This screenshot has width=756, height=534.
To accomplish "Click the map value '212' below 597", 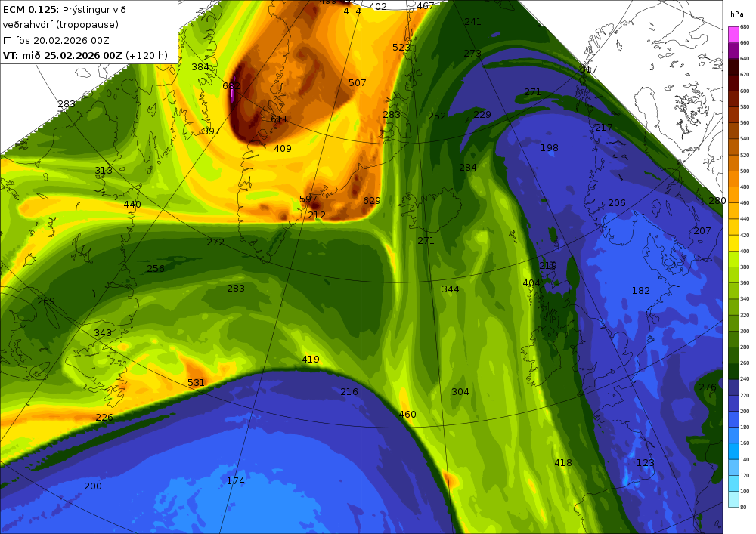I will [x=317, y=215].
